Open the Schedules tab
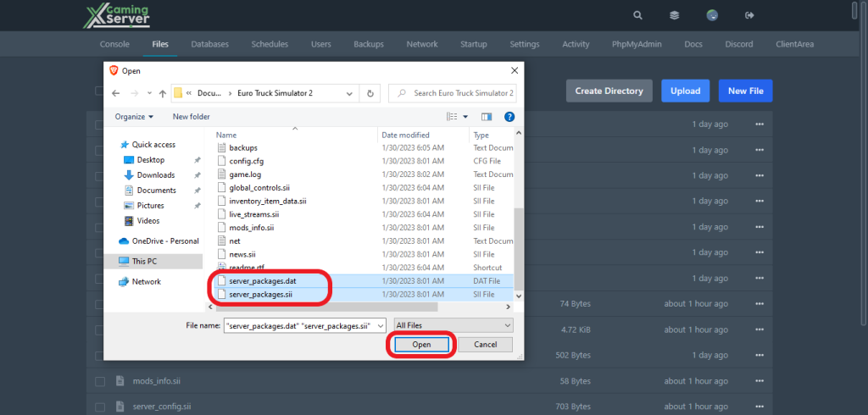 [x=270, y=44]
